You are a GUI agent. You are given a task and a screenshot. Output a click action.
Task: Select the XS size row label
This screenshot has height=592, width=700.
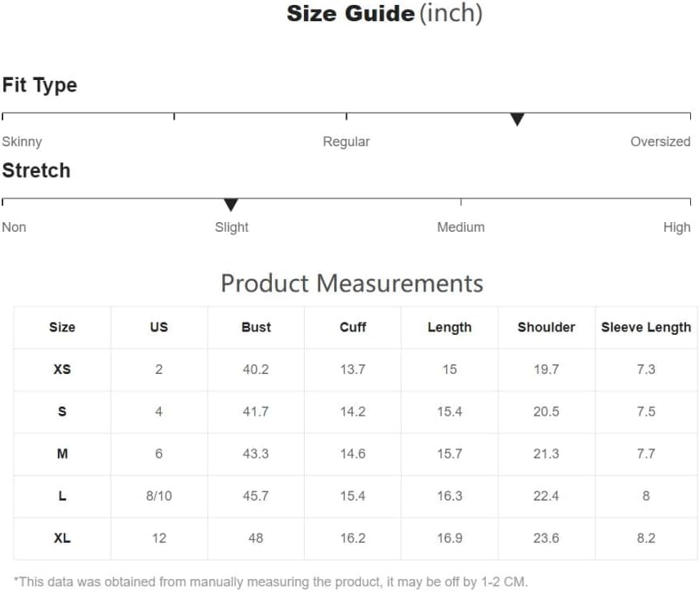62,370
